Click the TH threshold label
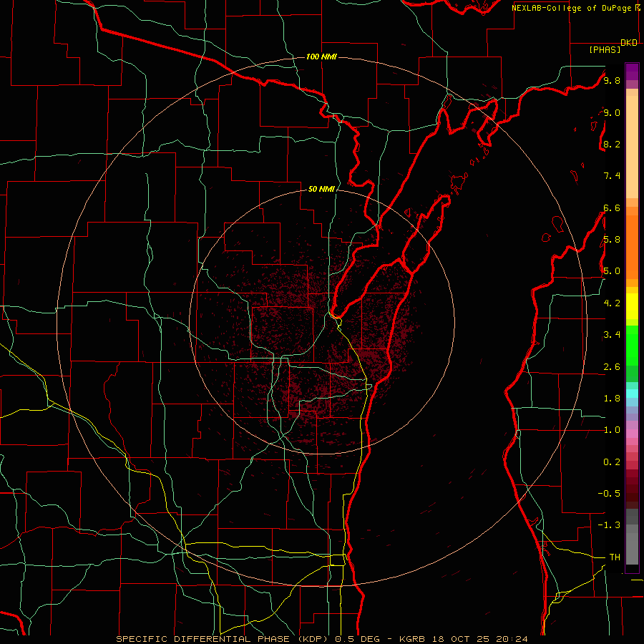This screenshot has height=644, width=644. 615,557
